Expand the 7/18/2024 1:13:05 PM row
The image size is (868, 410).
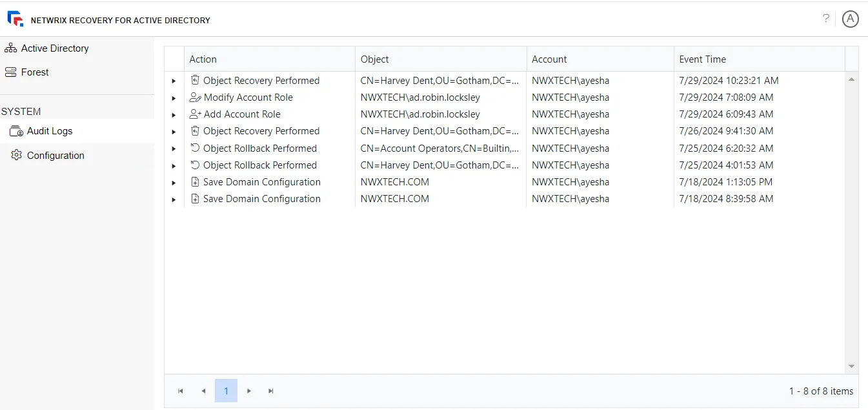(174, 183)
